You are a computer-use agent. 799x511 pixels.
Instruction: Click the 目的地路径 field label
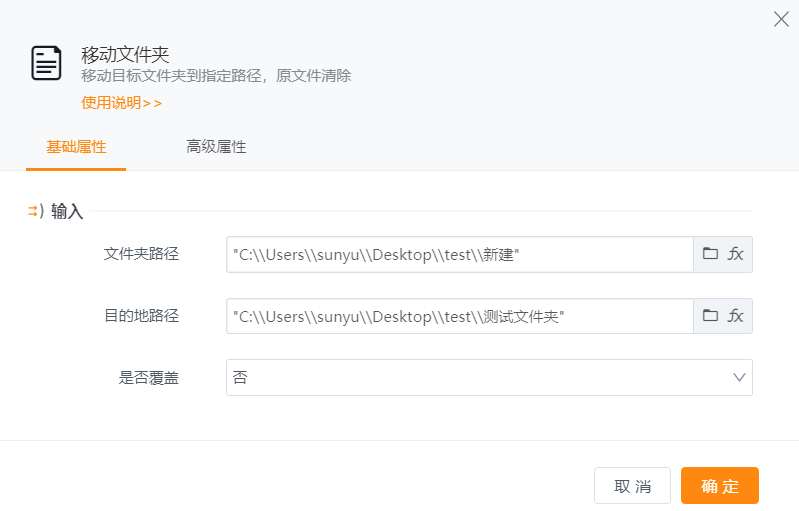coord(141,316)
